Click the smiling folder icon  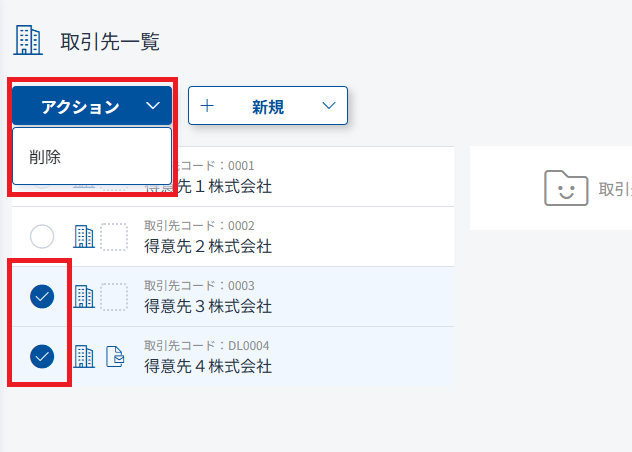(566, 187)
